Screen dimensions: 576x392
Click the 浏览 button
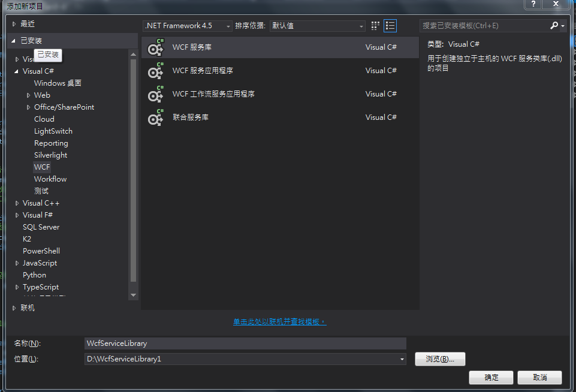tap(440, 358)
